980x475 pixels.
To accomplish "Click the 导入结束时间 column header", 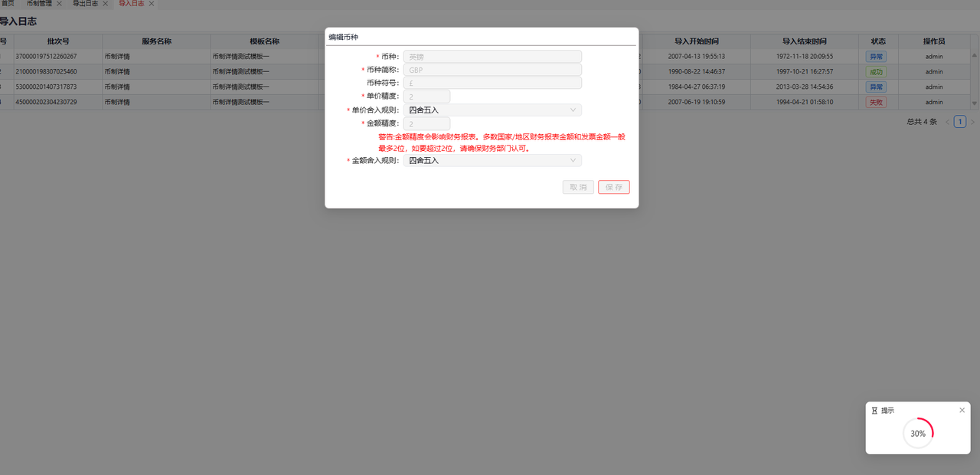I will coord(804,41).
